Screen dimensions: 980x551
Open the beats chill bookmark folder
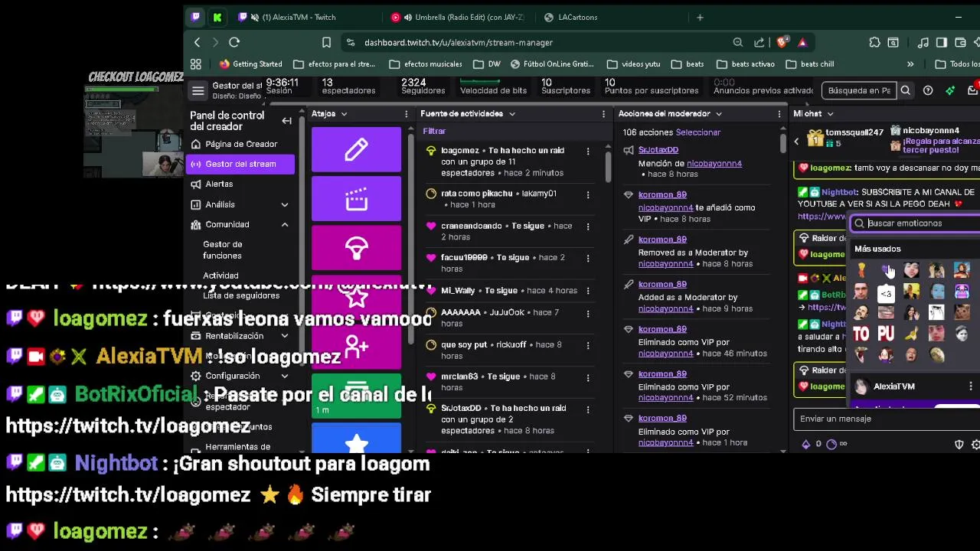[x=810, y=64]
